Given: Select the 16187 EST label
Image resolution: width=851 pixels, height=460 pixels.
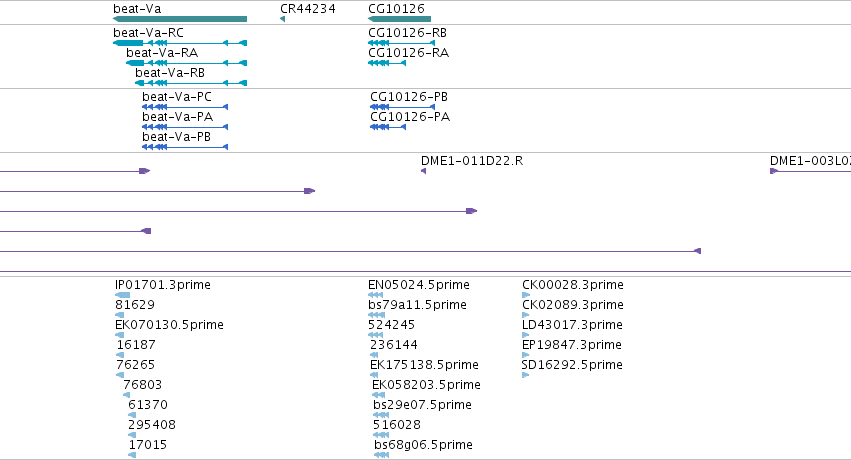Looking at the screenshot, I should click(136, 345).
